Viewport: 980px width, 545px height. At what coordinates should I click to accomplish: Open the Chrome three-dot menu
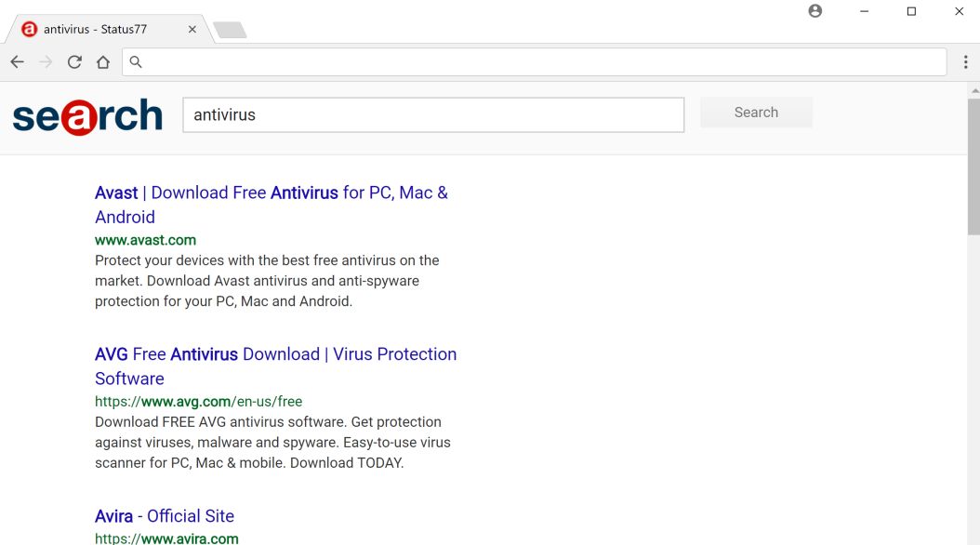[966, 62]
